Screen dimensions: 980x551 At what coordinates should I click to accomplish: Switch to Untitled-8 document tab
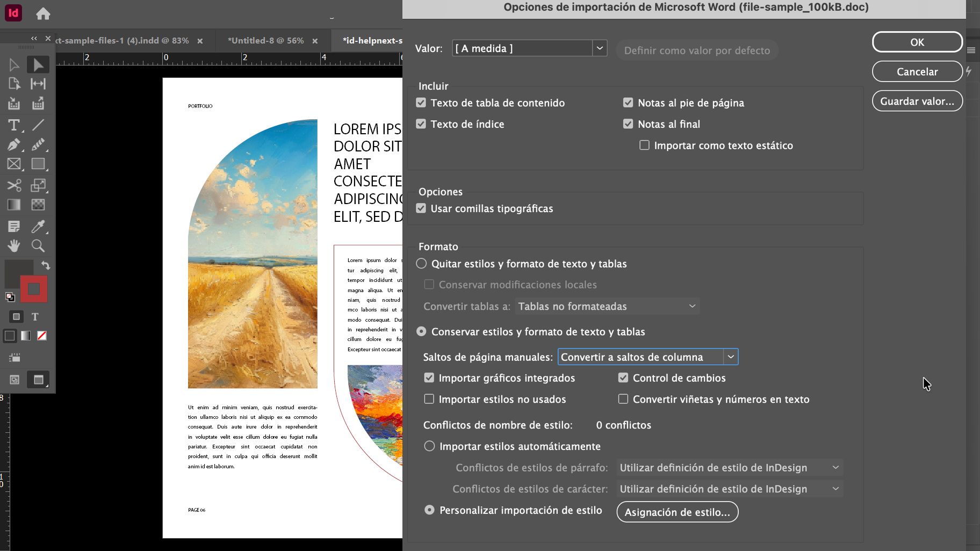point(266,41)
